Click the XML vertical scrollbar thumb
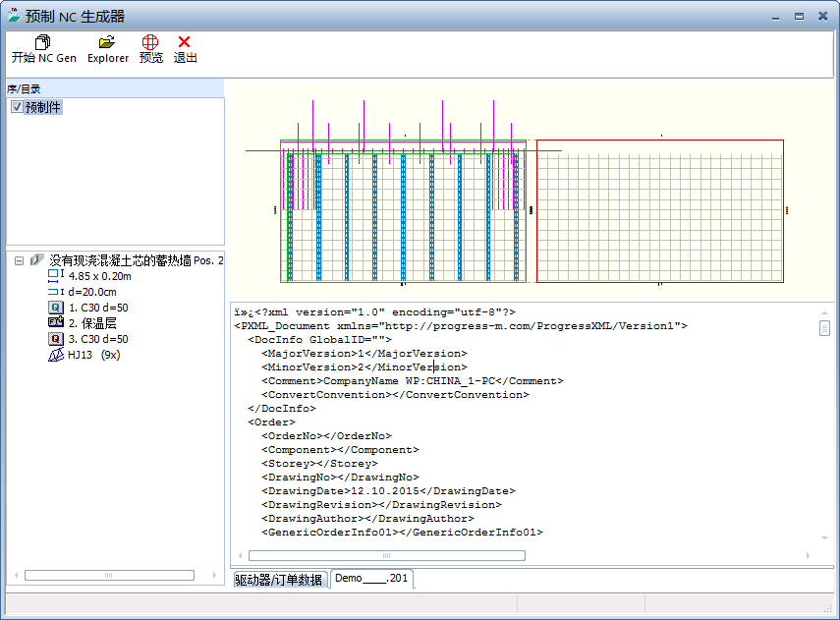 pyautogui.click(x=824, y=327)
